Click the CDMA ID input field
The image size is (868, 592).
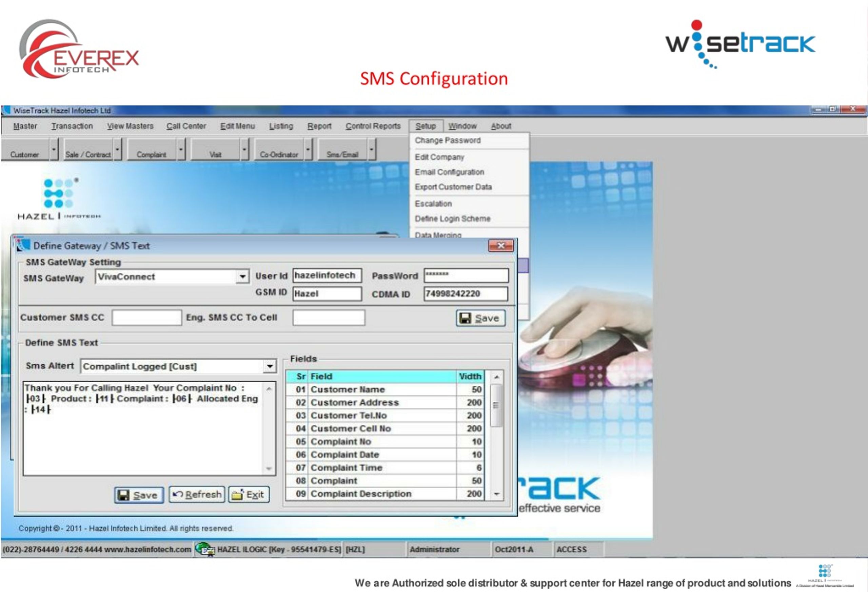[x=466, y=294]
